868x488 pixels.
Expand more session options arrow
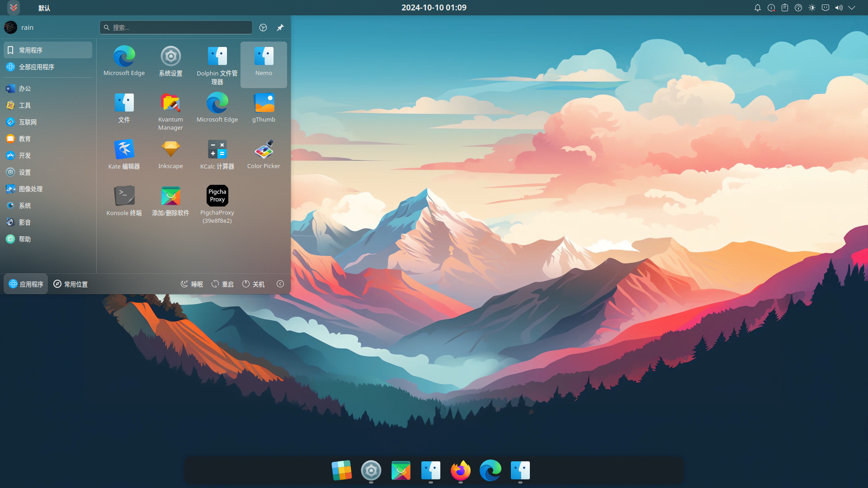280,284
